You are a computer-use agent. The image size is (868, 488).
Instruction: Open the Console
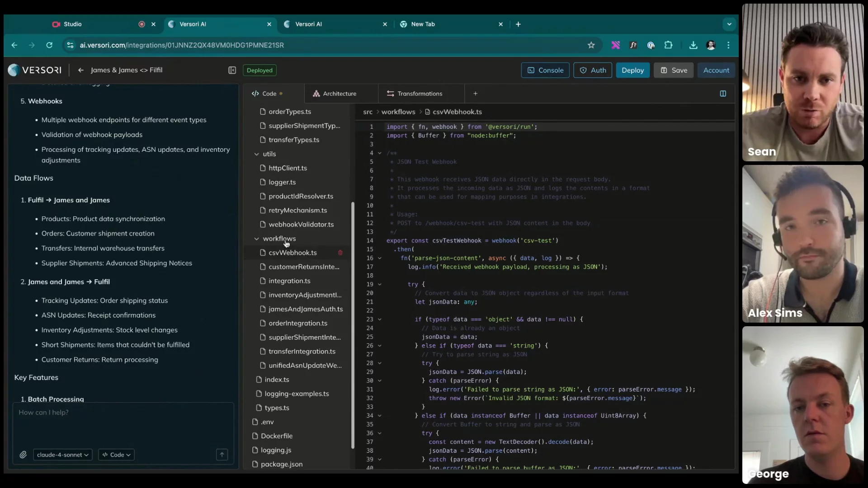(x=545, y=70)
